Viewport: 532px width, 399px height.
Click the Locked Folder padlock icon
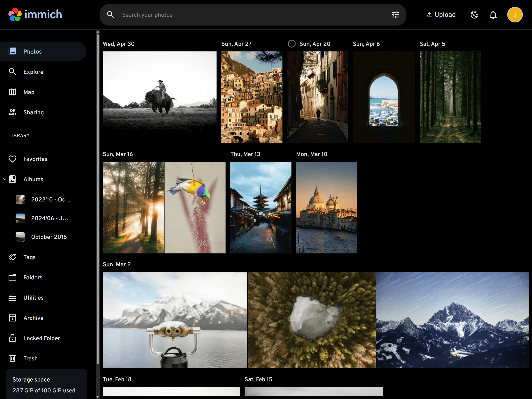tap(12, 338)
